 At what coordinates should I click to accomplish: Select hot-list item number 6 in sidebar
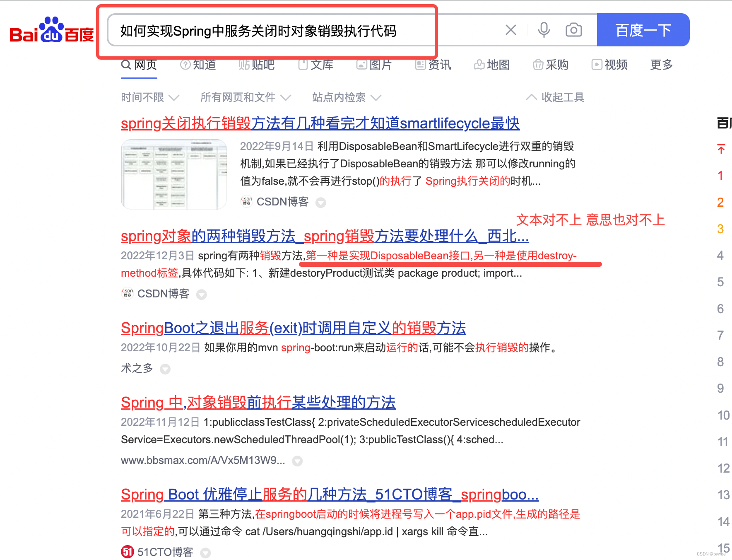coord(720,309)
